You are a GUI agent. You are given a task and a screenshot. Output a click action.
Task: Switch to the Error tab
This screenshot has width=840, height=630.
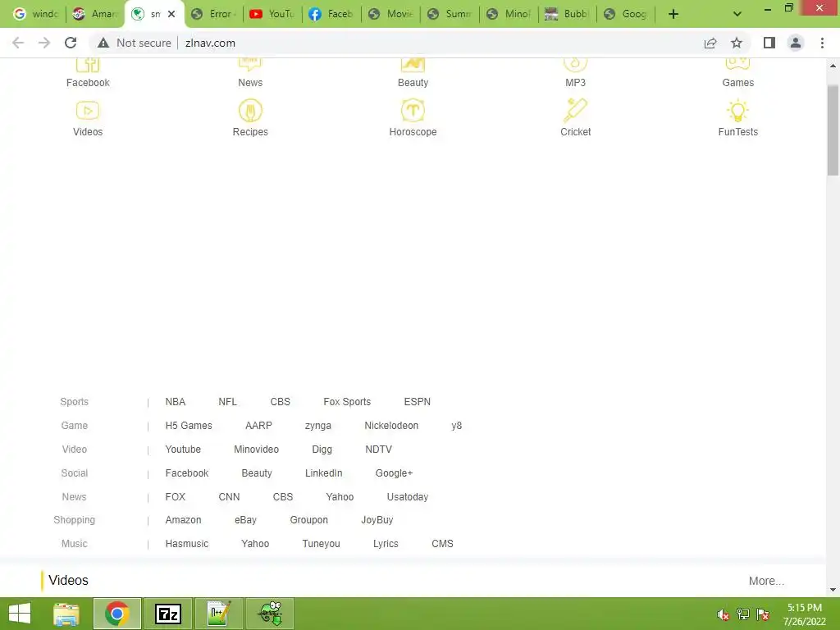click(x=213, y=14)
